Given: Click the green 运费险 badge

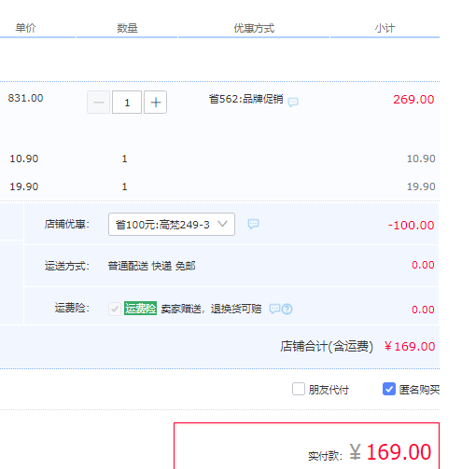Looking at the screenshot, I should 140,309.
